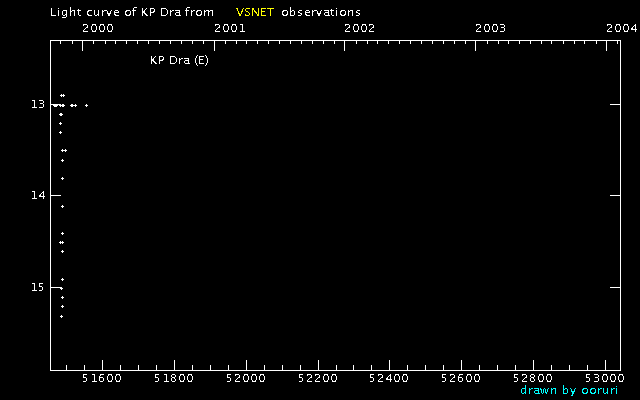Click magnitude 15 label on the y-axis
This screenshot has height=400, width=640.
coord(36,287)
